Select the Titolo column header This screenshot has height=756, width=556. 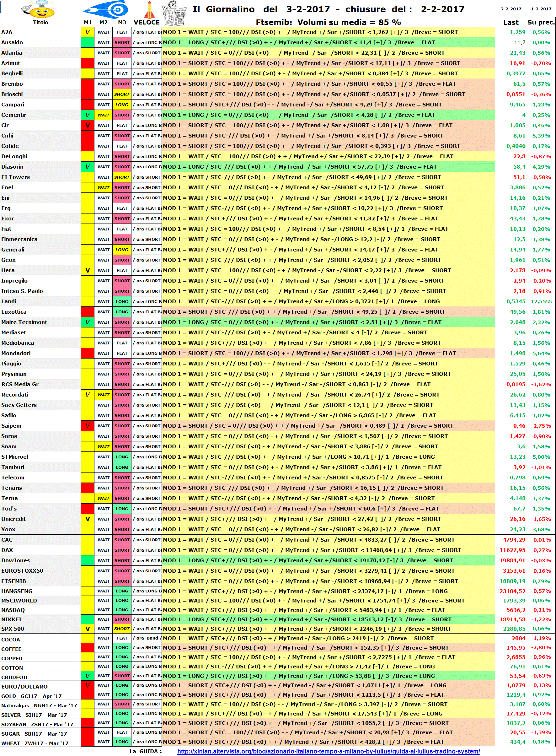point(40,22)
